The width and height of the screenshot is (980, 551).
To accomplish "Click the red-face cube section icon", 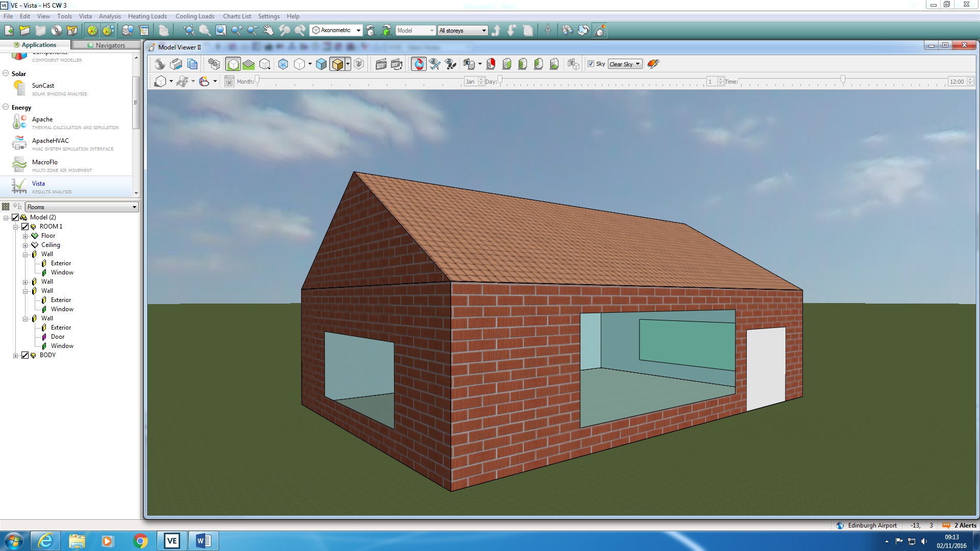I will pyautogui.click(x=491, y=64).
